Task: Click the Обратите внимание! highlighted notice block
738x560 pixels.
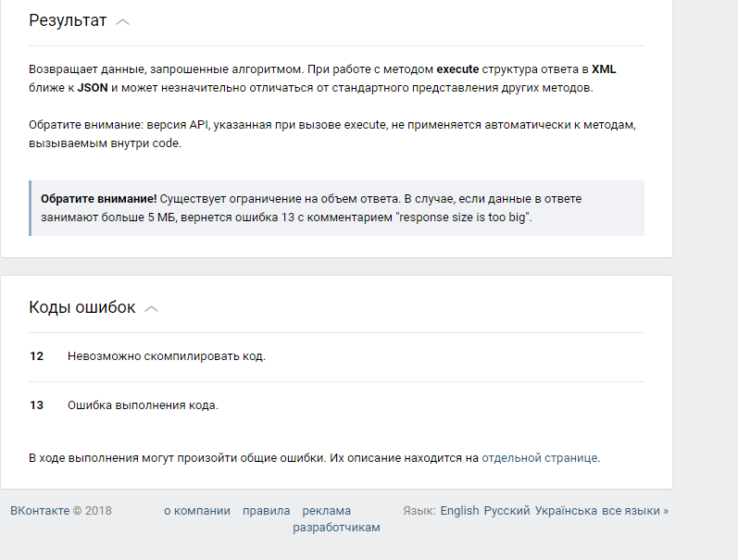Action: [x=336, y=208]
